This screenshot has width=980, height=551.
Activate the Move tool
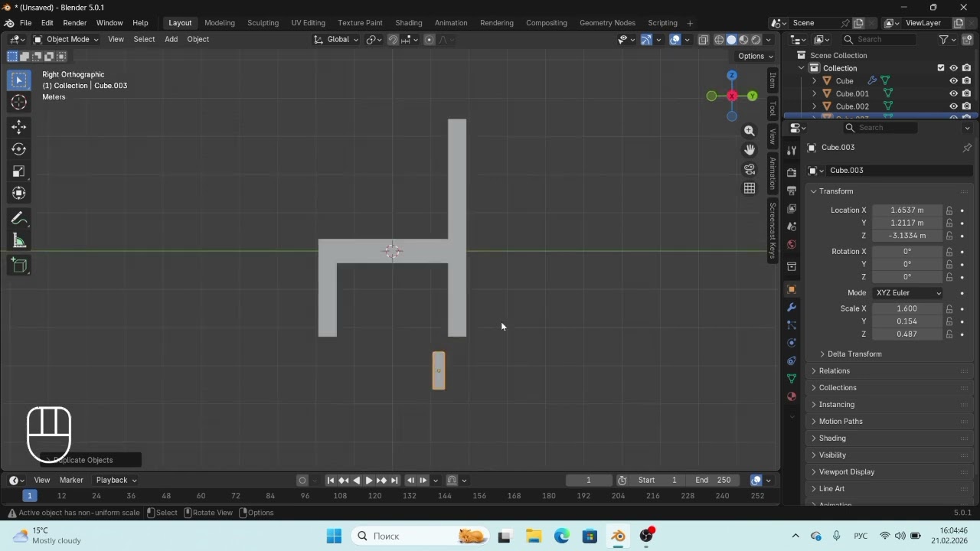pyautogui.click(x=19, y=127)
